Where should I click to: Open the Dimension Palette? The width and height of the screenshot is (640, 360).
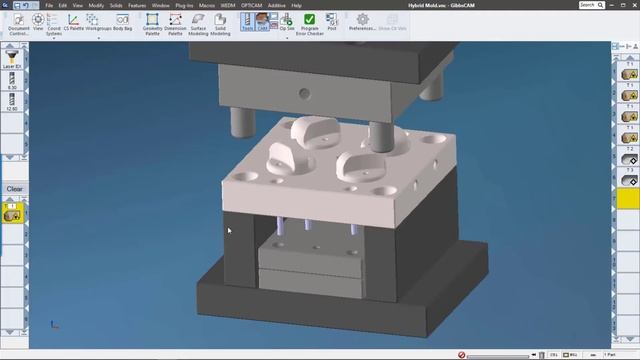pyautogui.click(x=176, y=24)
